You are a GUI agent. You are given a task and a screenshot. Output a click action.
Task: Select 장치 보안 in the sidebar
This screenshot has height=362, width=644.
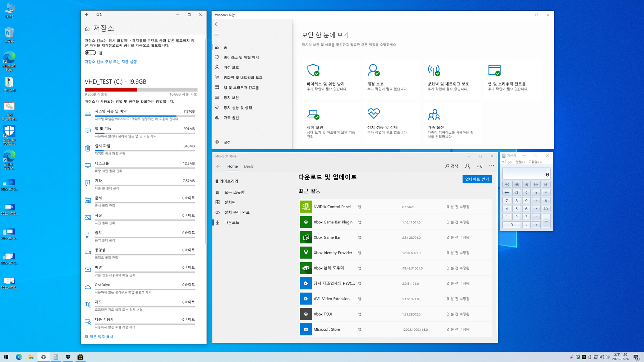[x=252, y=98]
